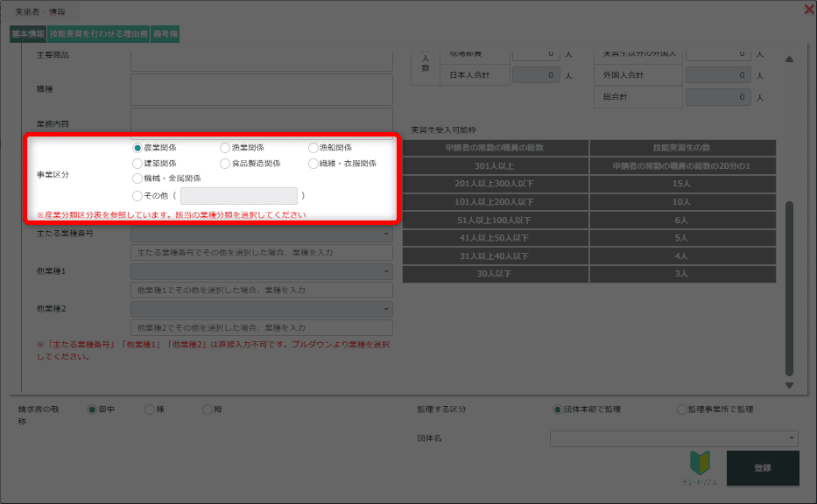
Task: Pick the 繊維・衣服関係 option
Action: pyautogui.click(x=313, y=163)
